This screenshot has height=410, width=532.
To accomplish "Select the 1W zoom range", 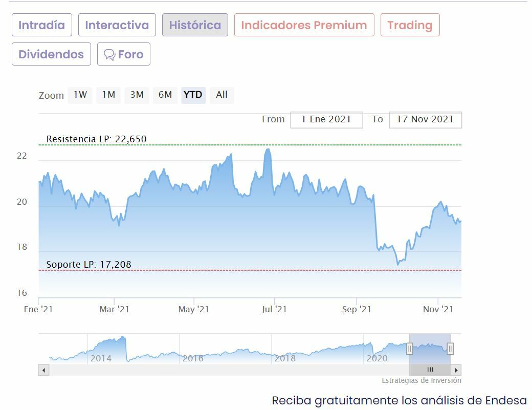I will click(80, 95).
